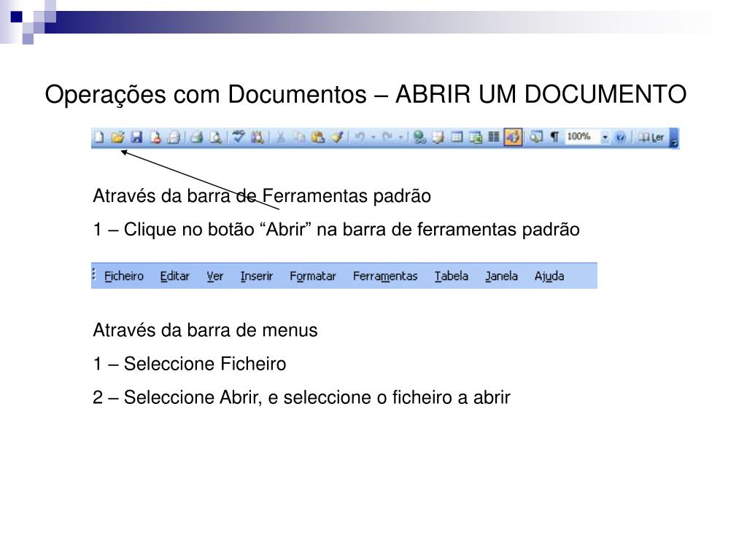Open the Undo history dropdown arrow
The image size is (747, 560).
tap(373, 138)
